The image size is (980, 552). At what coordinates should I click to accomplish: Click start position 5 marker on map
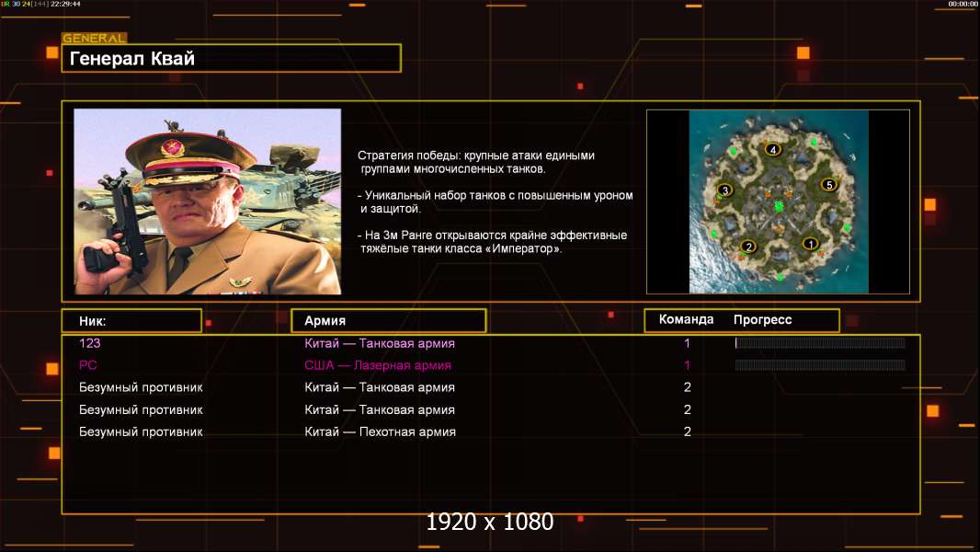tap(828, 185)
